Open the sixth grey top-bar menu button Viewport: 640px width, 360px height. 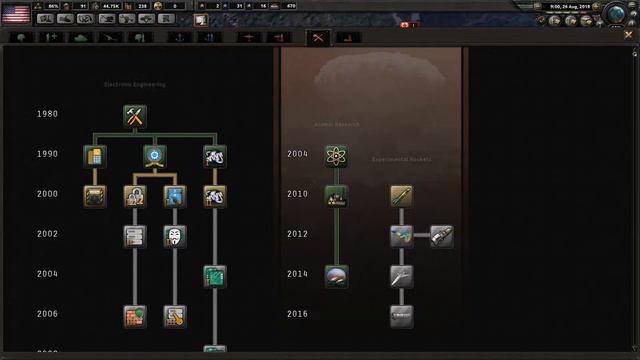(x=147, y=19)
